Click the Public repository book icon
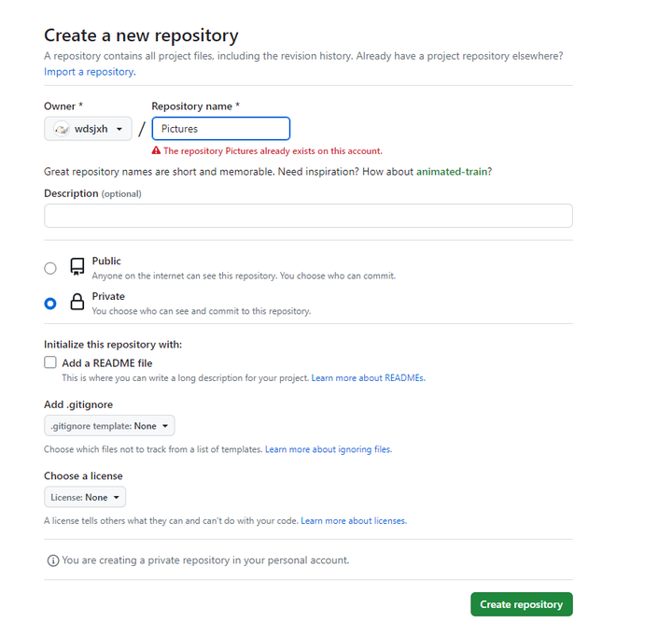 coord(77,267)
